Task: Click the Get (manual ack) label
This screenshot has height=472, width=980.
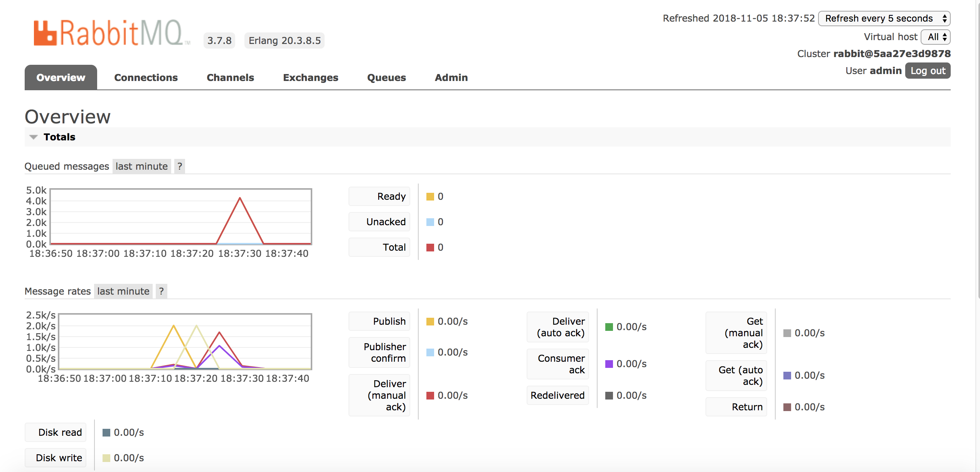Action: click(736, 333)
